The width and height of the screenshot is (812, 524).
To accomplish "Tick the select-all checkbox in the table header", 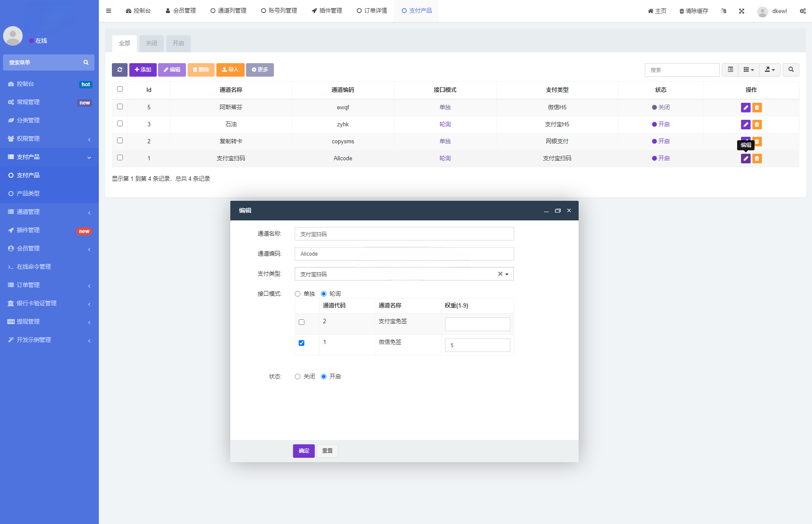I will (120, 89).
